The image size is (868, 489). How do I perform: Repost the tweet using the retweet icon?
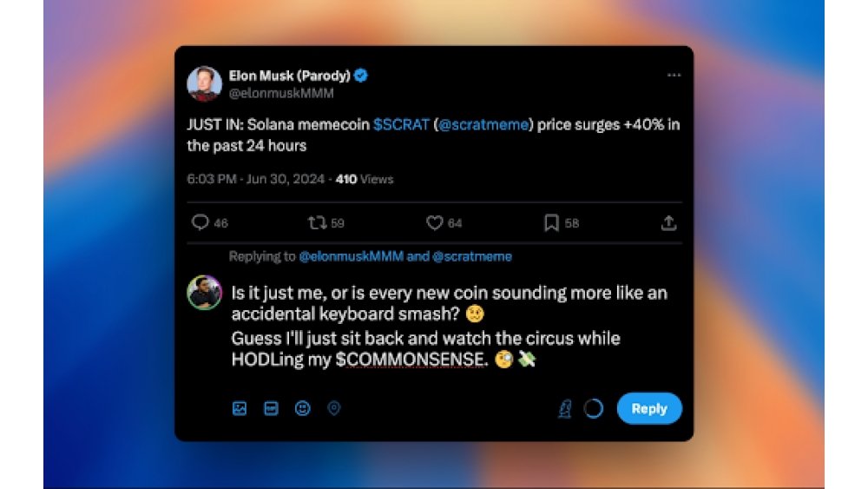[x=317, y=223]
